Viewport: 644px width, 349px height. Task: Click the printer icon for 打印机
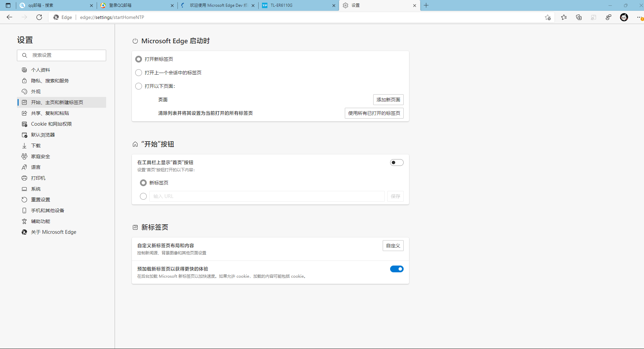pos(24,178)
